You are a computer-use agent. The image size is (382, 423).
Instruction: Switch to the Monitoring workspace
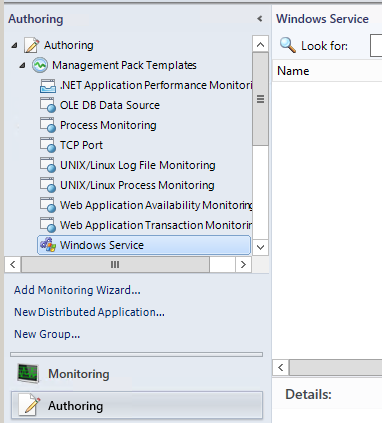(137, 374)
